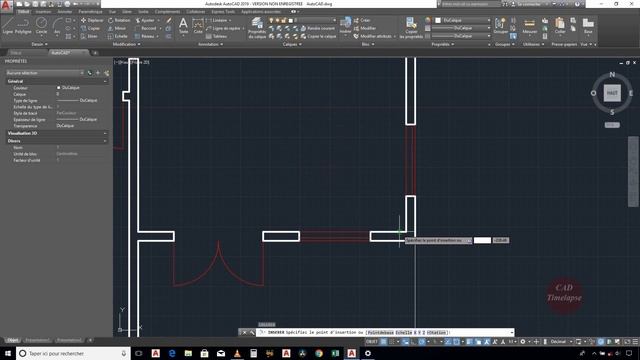The image size is (640, 360).
Task: Open Propriétés du calque manager
Action: coord(257,28)
